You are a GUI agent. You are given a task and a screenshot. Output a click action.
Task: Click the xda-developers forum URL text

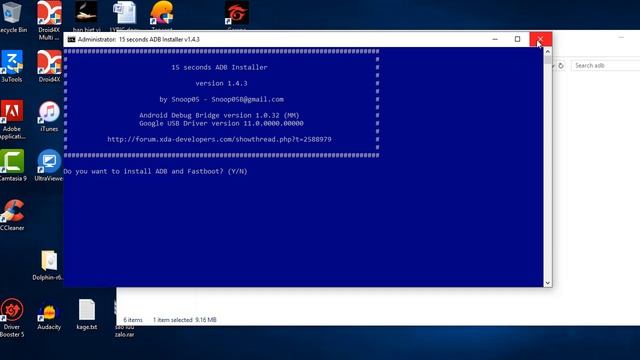pos(219,139)
